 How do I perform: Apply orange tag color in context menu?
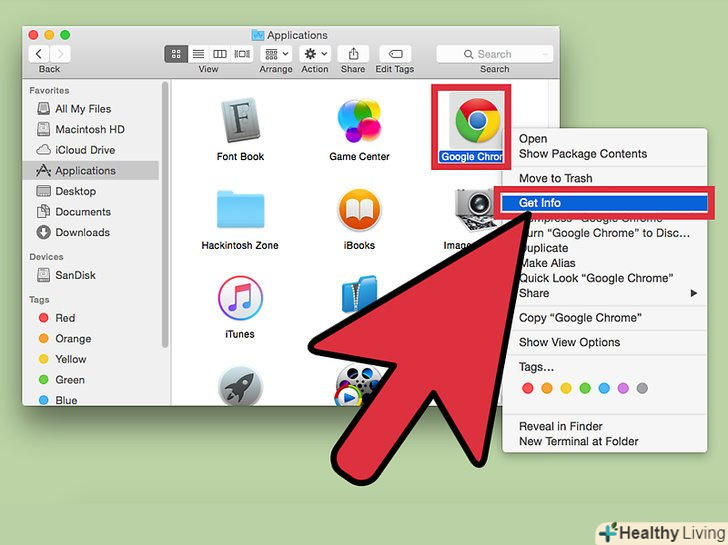coord(547,388)
